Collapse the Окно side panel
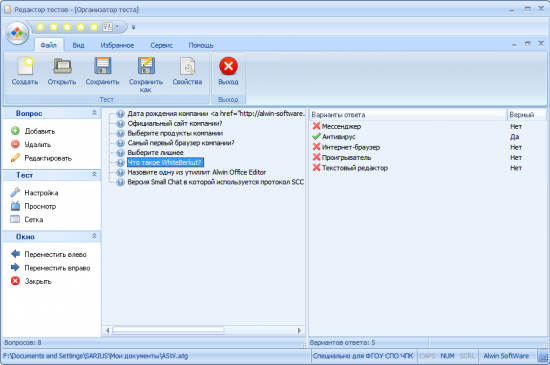 click(x=94, y=236)
